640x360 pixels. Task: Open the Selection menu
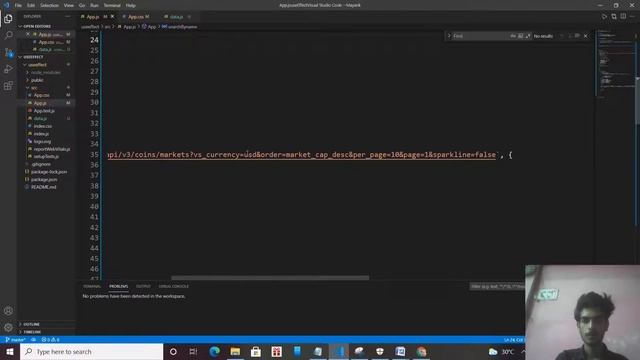click(x=49, y=5)
